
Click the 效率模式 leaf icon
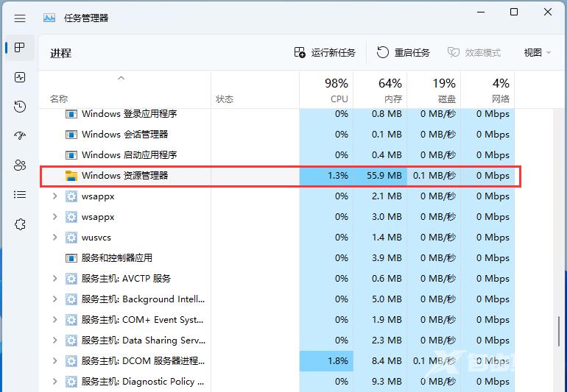coord(453,53)
